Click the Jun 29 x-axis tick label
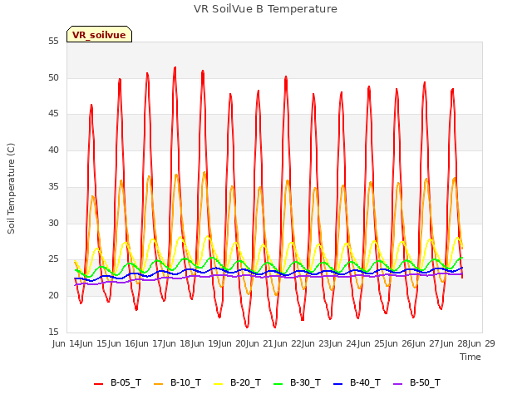The height and width of the screenshot is (399, 532). [482, 343]
